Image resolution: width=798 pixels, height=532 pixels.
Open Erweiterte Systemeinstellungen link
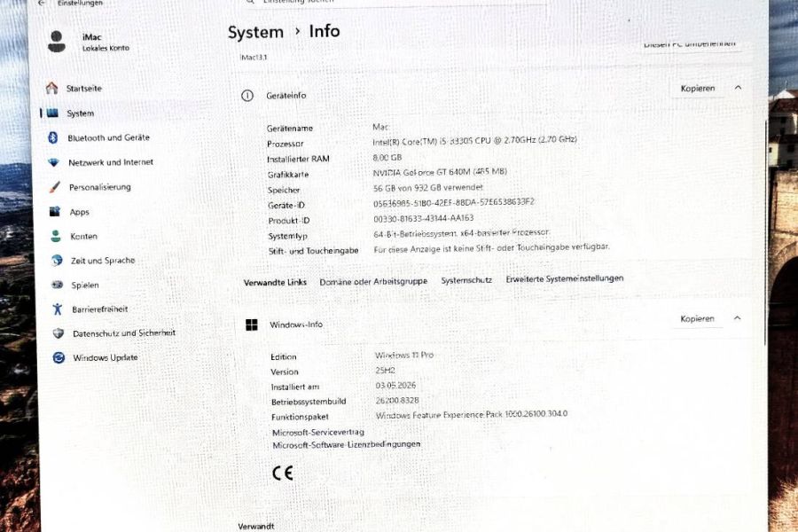point(565,278)
